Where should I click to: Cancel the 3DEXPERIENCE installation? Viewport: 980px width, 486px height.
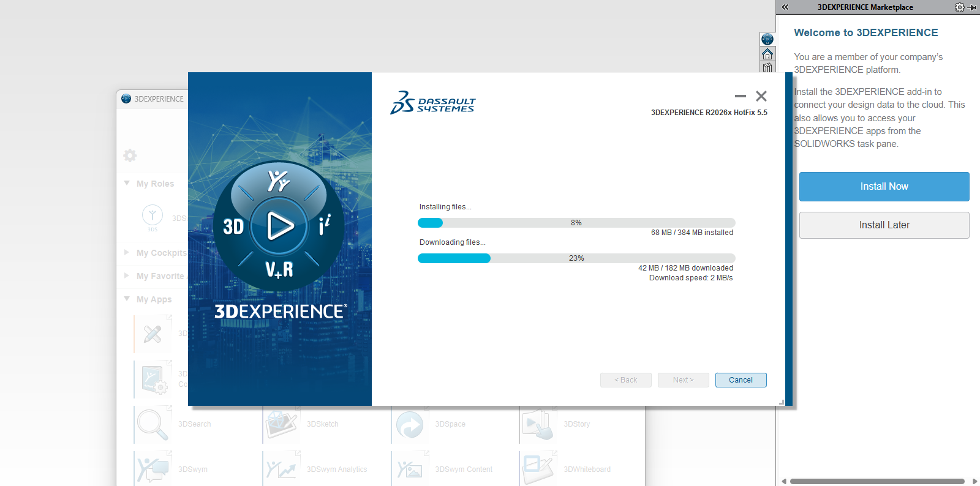[741, 380]
